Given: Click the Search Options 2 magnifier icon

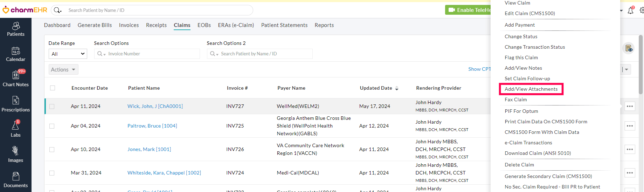Looking at the screenshot, I should (214, 54).
